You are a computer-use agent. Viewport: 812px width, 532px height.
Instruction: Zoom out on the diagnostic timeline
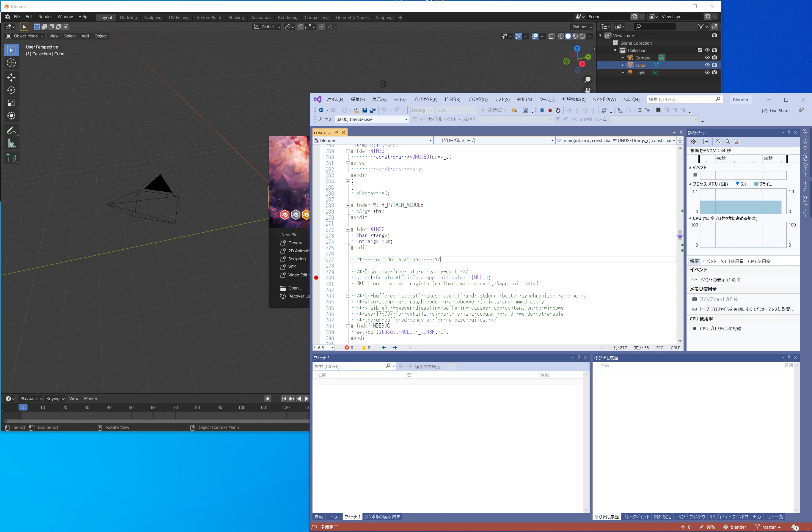[728, 141]
